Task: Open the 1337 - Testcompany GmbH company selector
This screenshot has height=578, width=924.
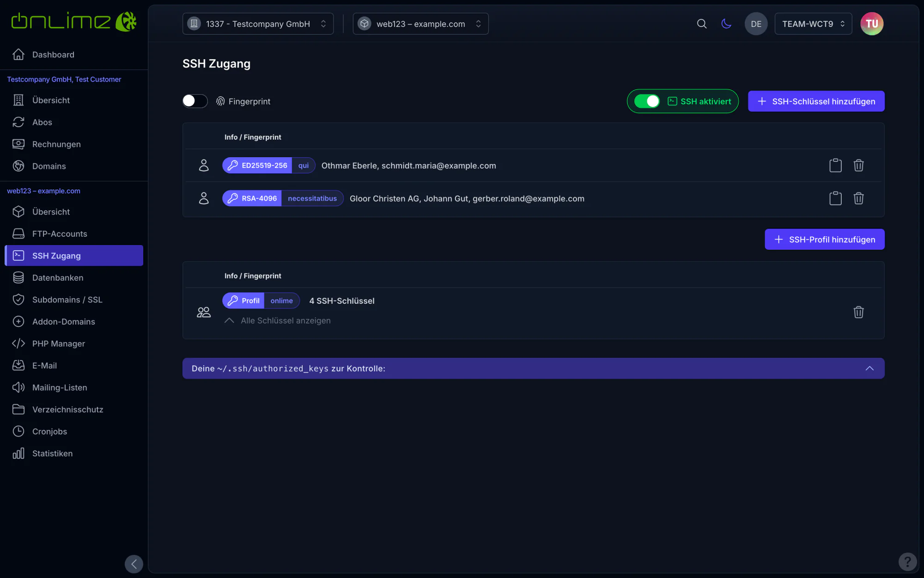Action: point(258,24)
